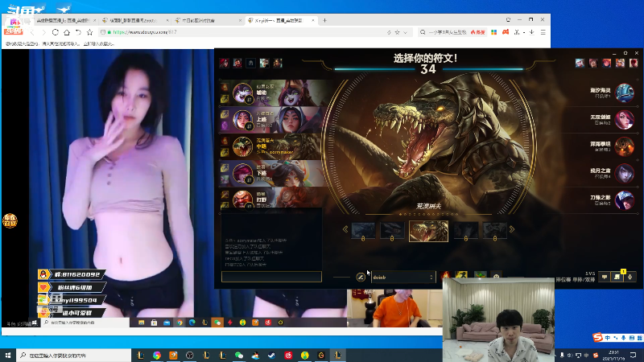The height and width of the screenshot is (362, 644).
Task: Click the favorites star beside home button
Action: [89, 32]
